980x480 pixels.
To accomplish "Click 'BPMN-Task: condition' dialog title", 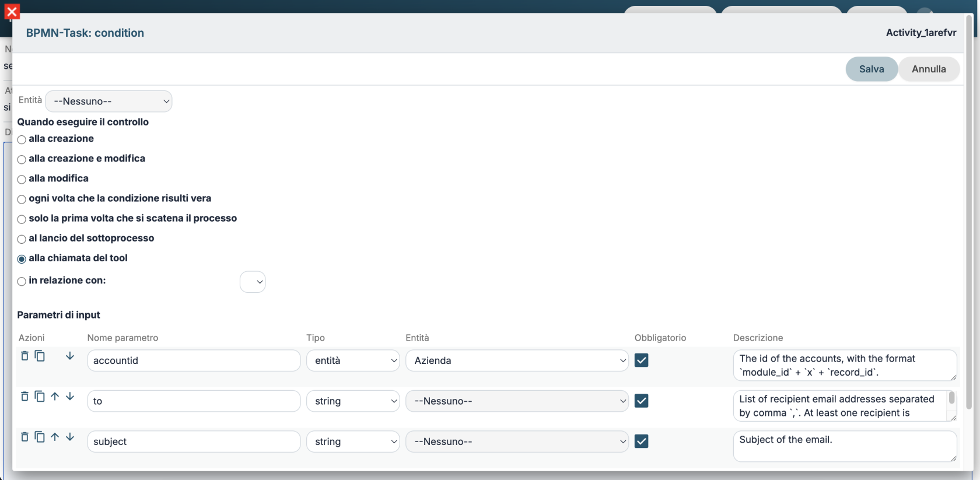I will click(x=85, y=33).
